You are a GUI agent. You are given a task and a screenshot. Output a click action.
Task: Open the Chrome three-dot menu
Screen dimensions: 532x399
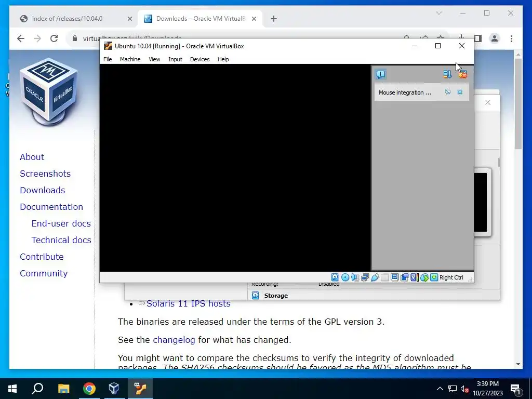pyautogui.click(x=511, y=38)
